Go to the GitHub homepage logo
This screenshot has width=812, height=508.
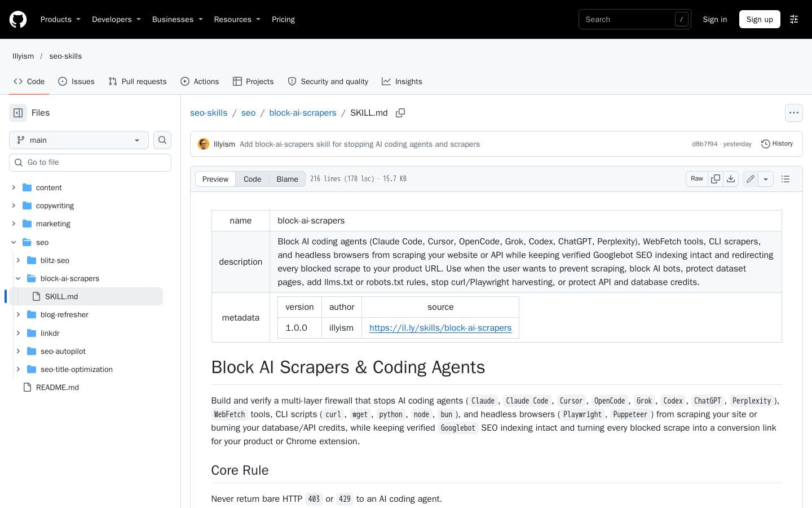[x=18, y=19]
